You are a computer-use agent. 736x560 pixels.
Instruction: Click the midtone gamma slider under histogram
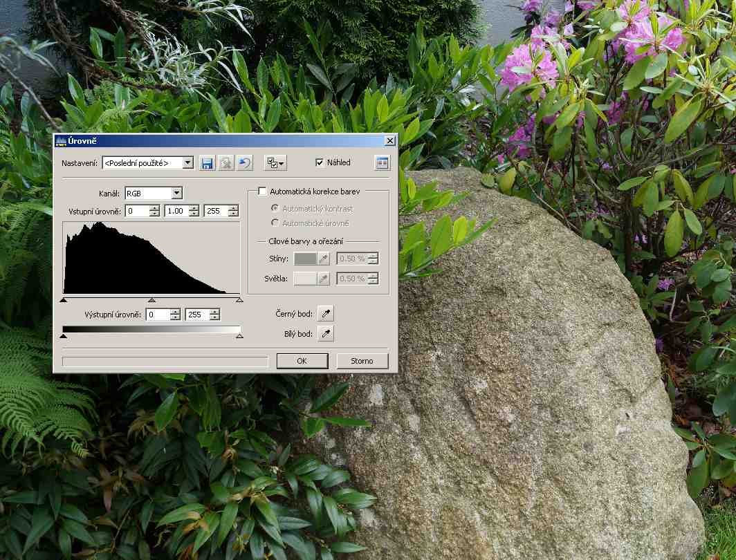tap(151, 300)
